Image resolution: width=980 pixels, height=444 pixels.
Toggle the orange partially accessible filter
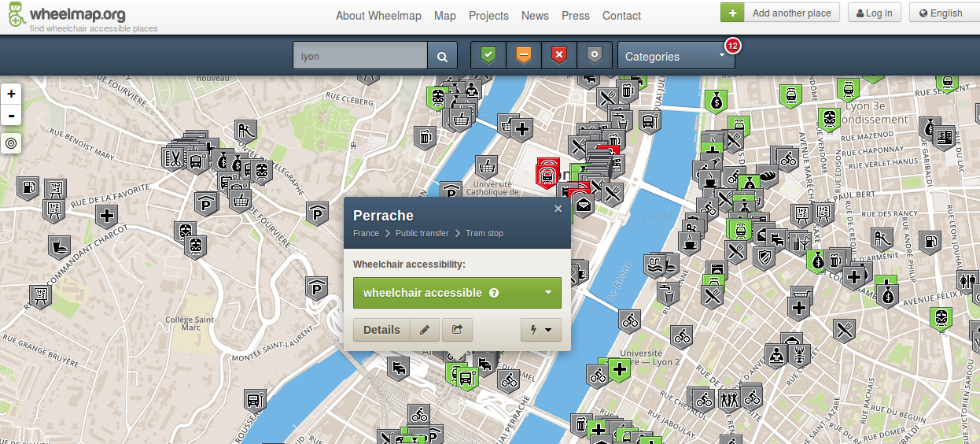(x=524, y=56)
